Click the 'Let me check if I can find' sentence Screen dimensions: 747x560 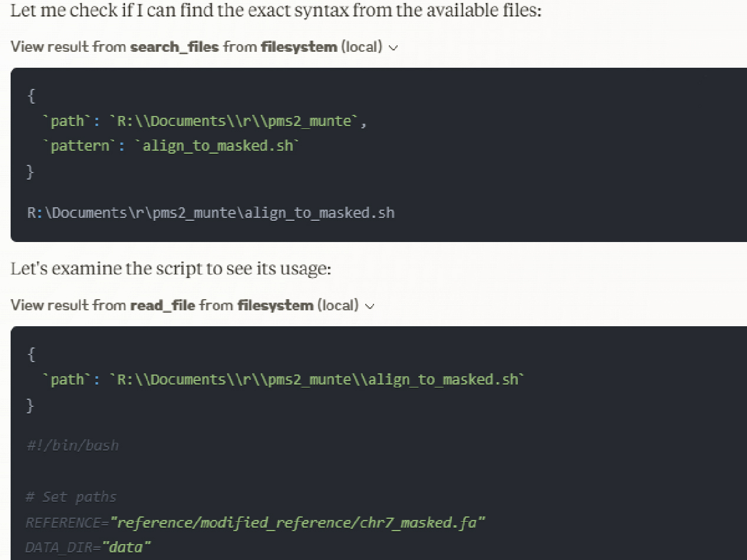275,10
